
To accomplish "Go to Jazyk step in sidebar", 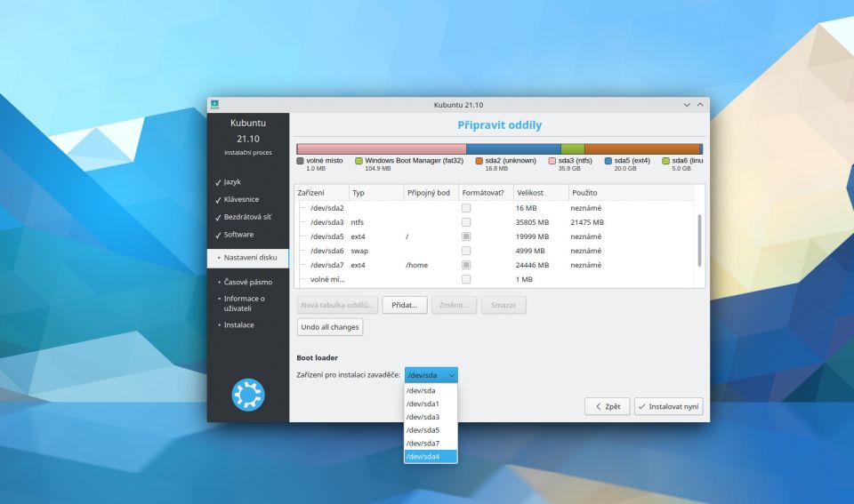I will click(x=232, y=182).
